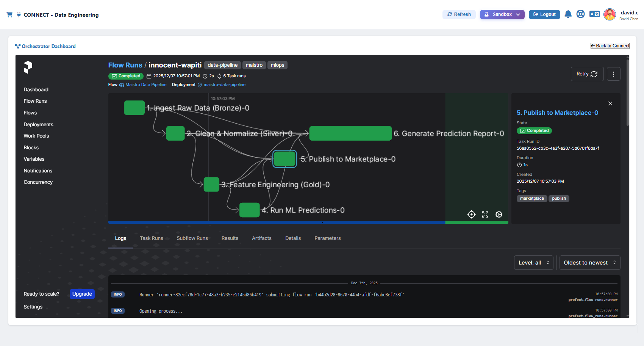This screenshot has height=346, width=644.
Task: Navigate to Work Pools in the sidebar
Action: (x=36, y=136)
